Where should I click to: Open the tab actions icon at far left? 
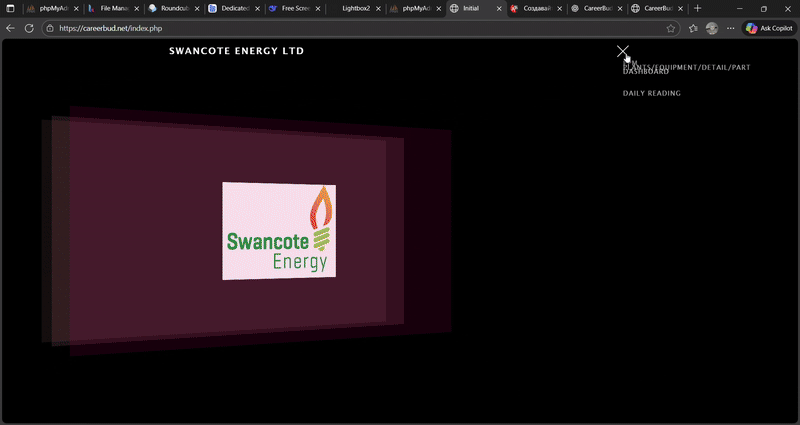(x=11, y=8)
